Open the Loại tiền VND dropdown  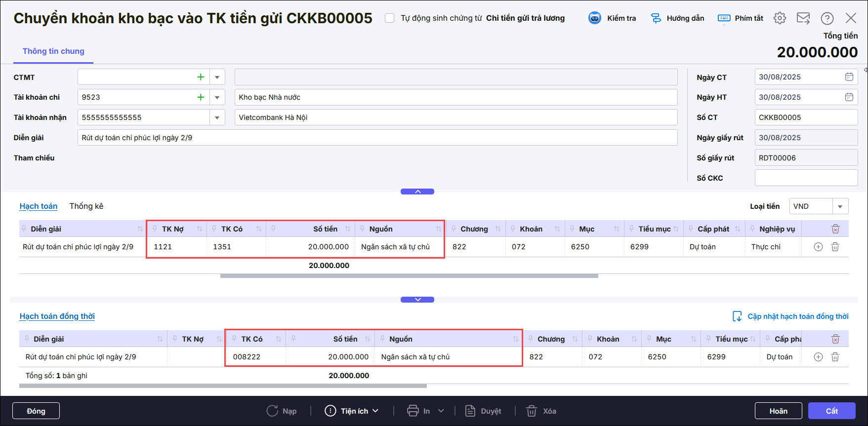click(x=840, y=206)
